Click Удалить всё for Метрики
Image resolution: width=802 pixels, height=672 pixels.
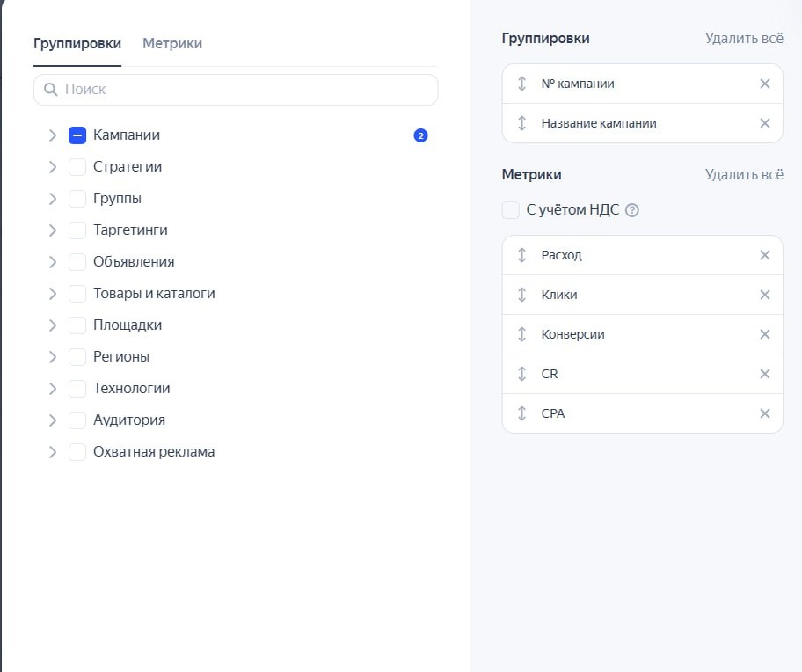[x=743, y=174]
